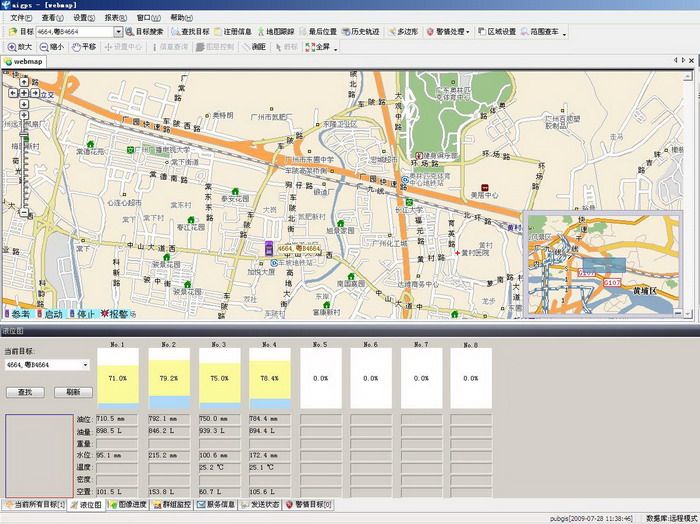Click the tab-strip scroll-left arrow at top right
700x524 pixels.
click(675, 60)
